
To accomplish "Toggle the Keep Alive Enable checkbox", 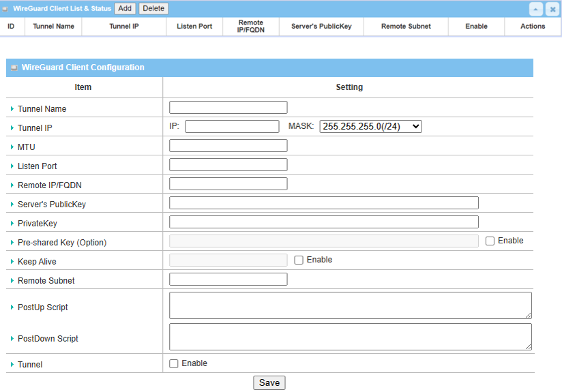I will pyautogui.click(x=299, y=260).
